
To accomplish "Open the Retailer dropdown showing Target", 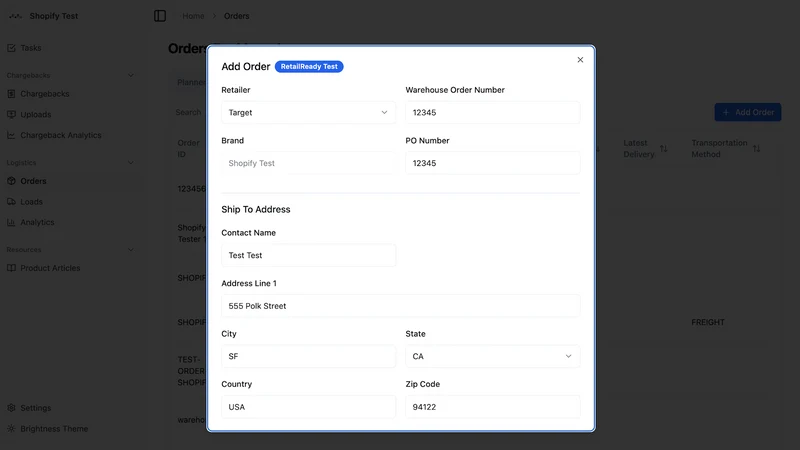I will (x=308, y=112).
